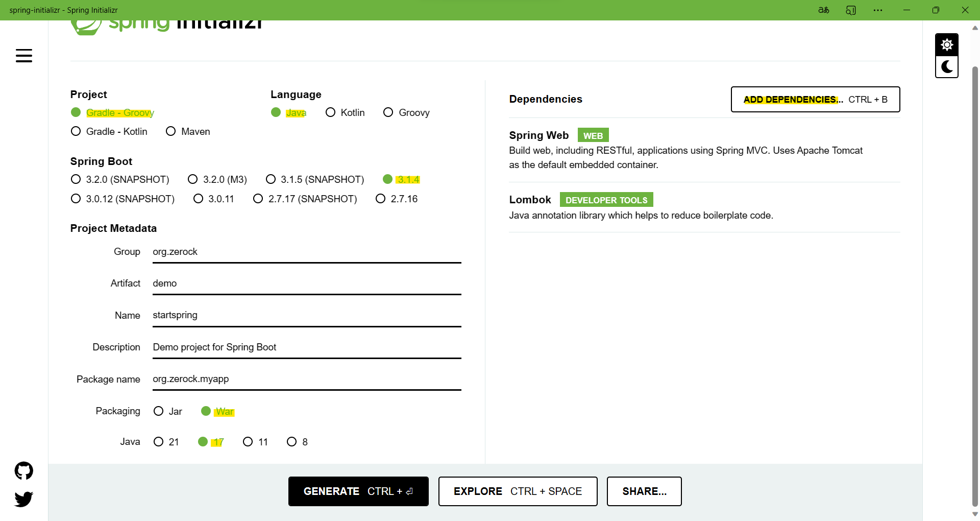The height and width of the screenshot is (521, 980).
Task: Switch to light theme sun icon
Action: coord(947,45)
